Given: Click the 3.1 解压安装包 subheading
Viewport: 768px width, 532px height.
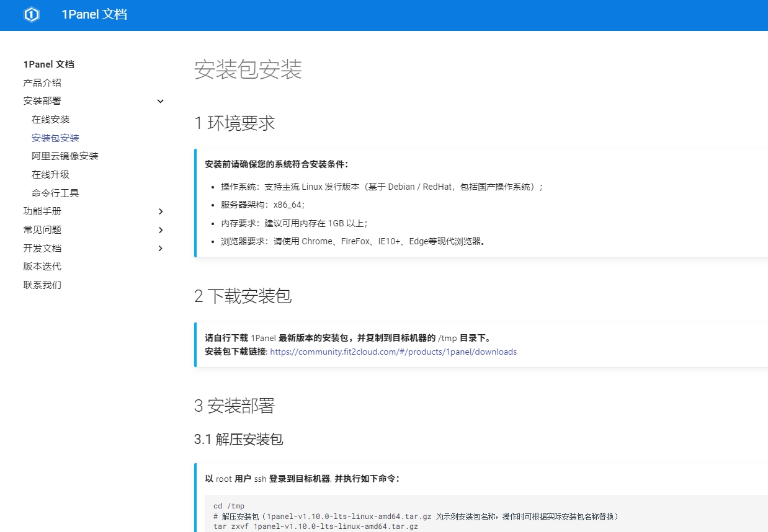Looking at the screenshot, I should coord(238,440).
